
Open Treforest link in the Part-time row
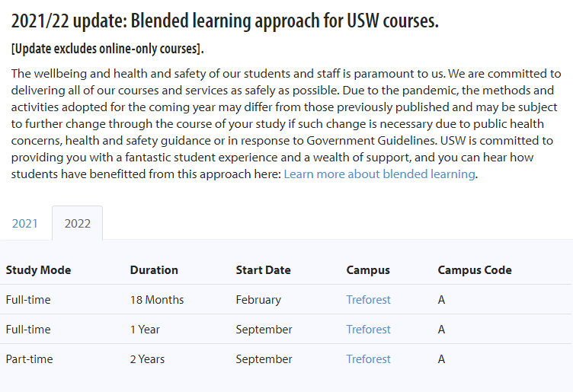(x=368, y=359)
